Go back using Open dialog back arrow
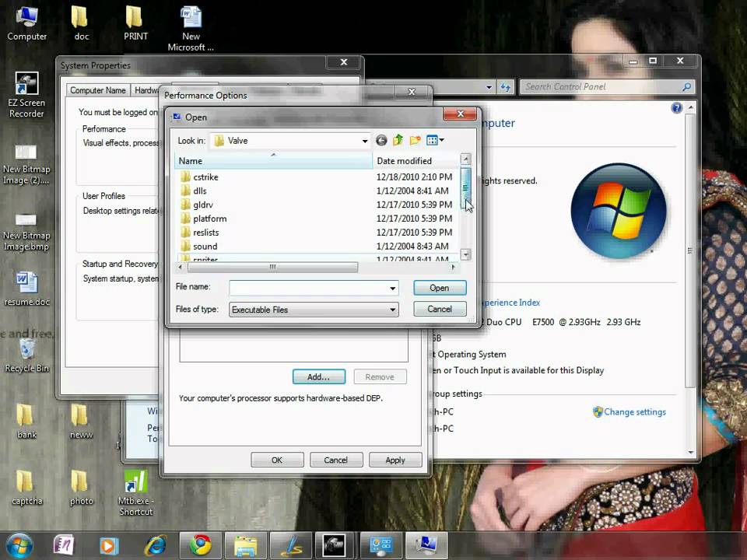This screenshot has height=560, width=747. tap(381, 140)
